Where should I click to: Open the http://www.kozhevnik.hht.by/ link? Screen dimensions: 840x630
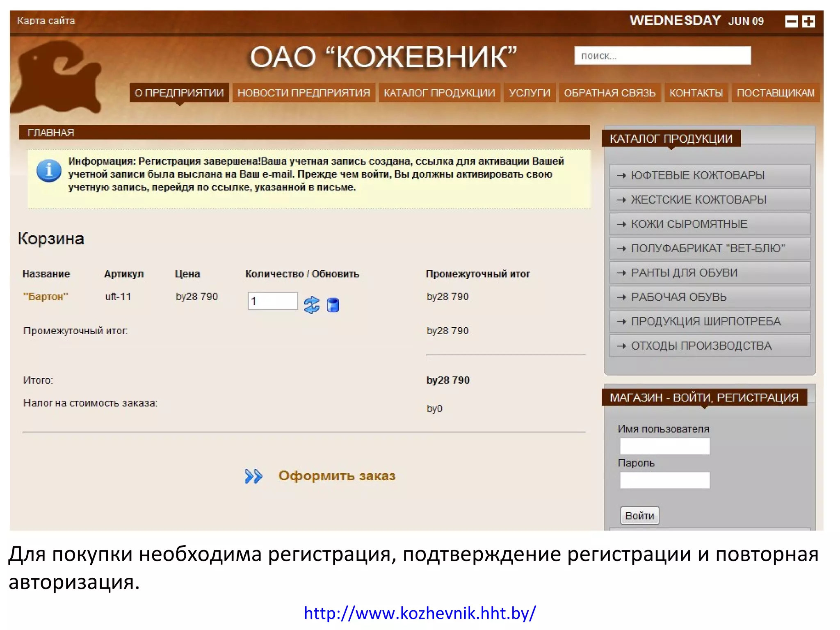tap(420, 613)
